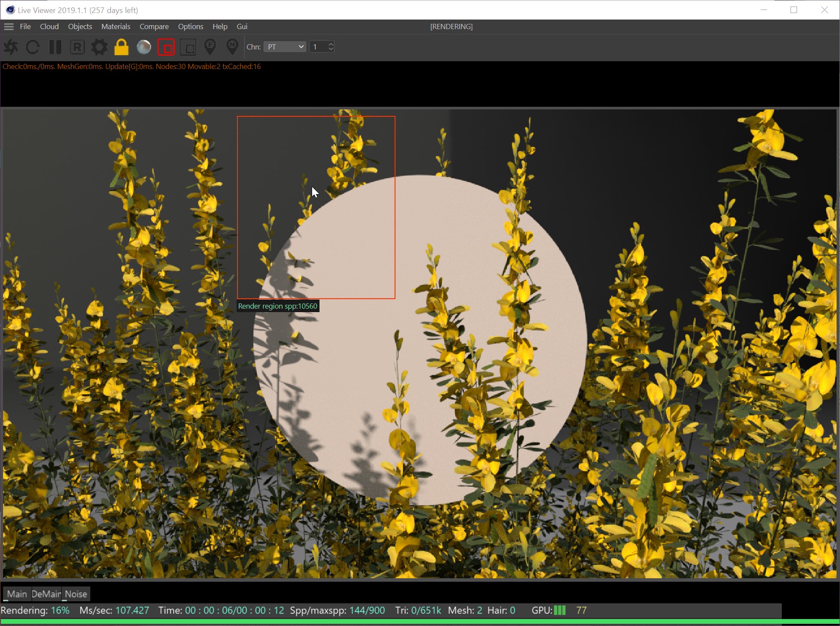Screen dimensions: 840x626
Task: Click the channel number stepper arrows
Action: [331, 47]
